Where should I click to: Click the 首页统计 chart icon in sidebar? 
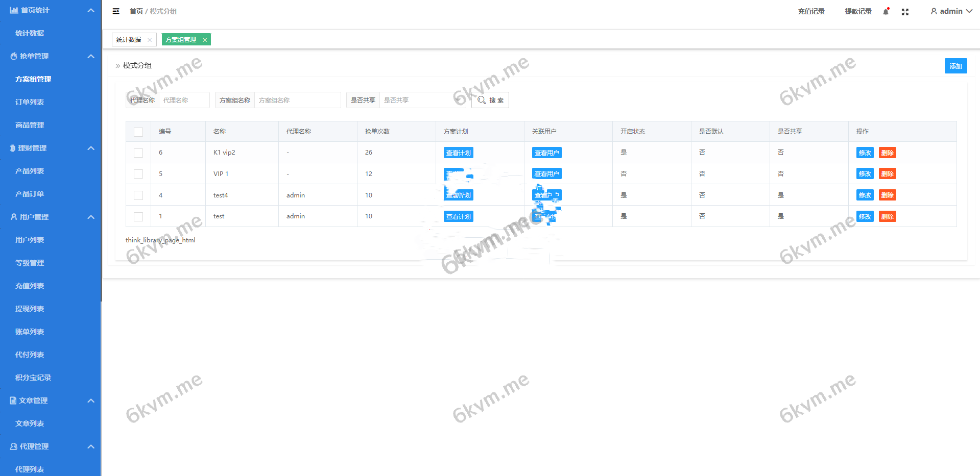(x=14, y=10)
